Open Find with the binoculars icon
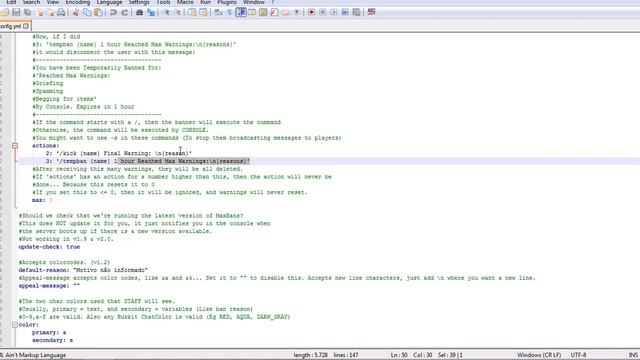Viewport: 640px width, 360px height. [139, 12]
